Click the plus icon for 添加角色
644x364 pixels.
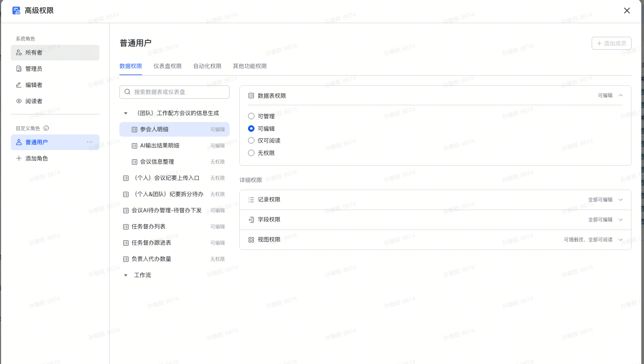coord(19,158)
